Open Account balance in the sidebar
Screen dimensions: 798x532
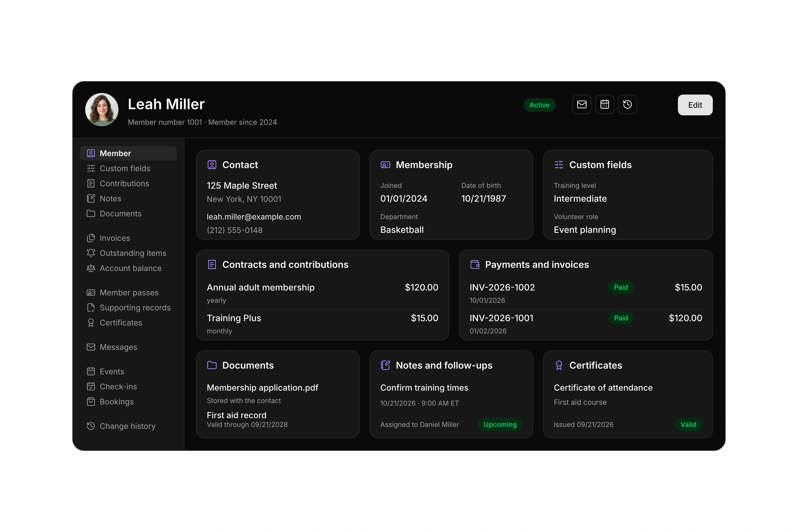pos(128,268)
